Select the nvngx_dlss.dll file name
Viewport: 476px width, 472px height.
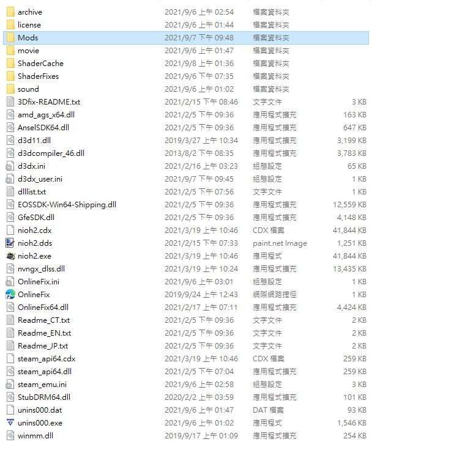point(41,268)
